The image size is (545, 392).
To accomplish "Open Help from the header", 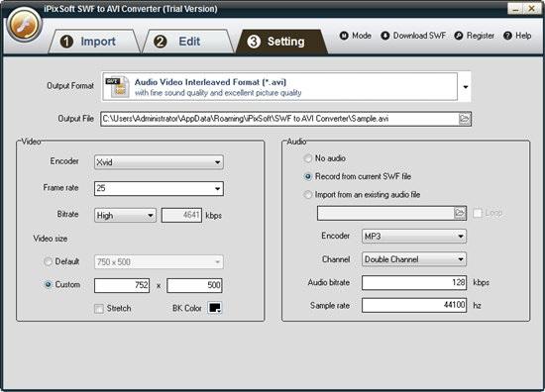I will pos(517,36).
